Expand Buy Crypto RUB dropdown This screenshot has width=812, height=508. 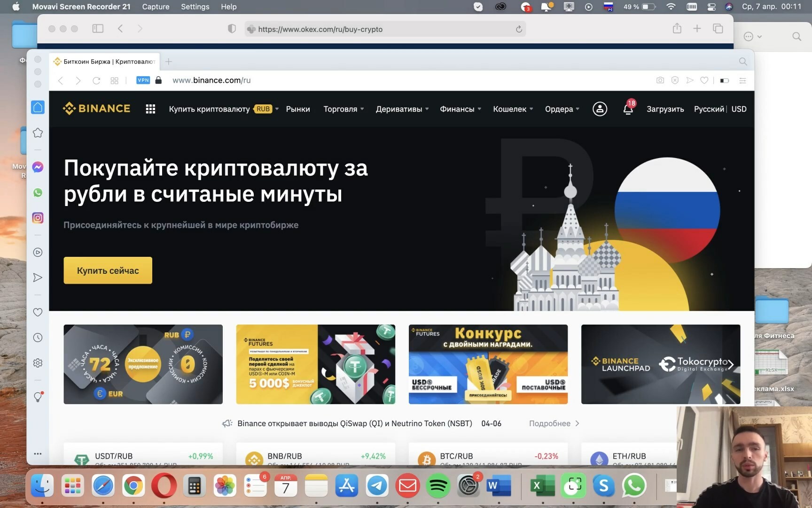[x=224, y=109]
